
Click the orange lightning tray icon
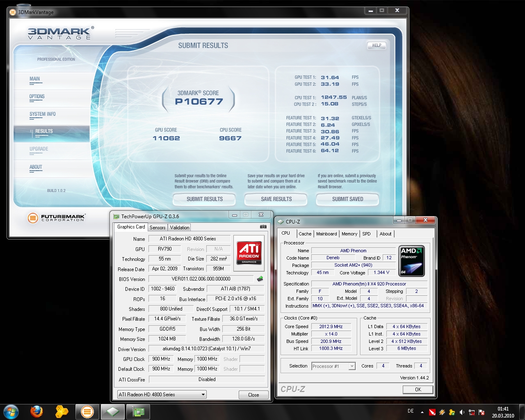[x=442, y=412]
